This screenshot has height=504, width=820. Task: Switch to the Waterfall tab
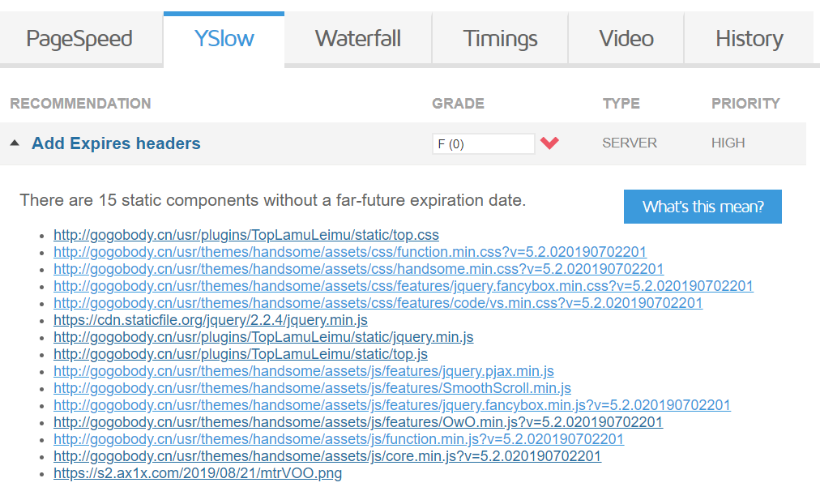coord(357,38)
